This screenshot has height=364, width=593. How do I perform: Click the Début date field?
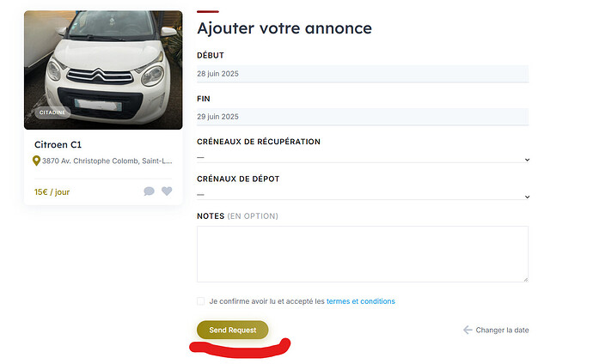[x=363, y=74]
